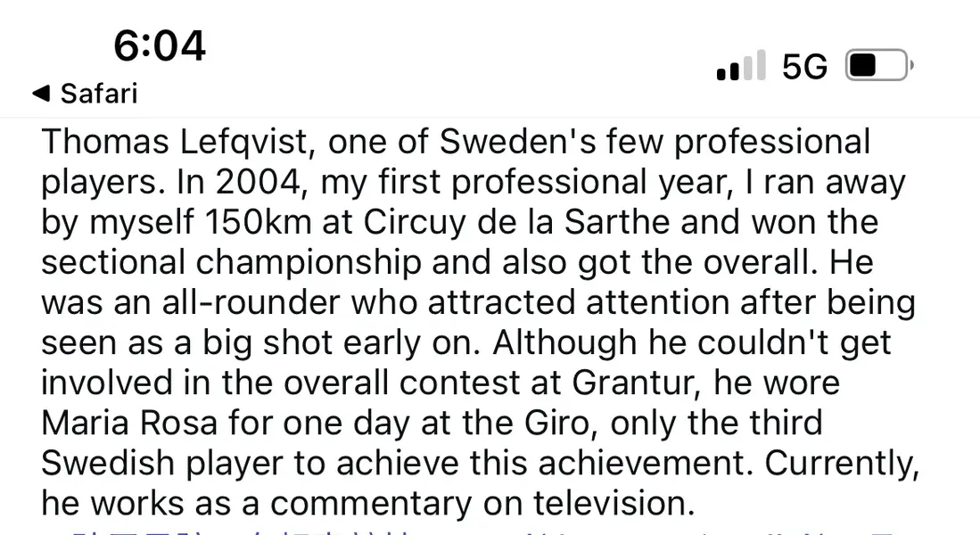The width and height of the screenshot is (980, 535).
Task: Return to Safari via the back label
Action: click(98, 94)
